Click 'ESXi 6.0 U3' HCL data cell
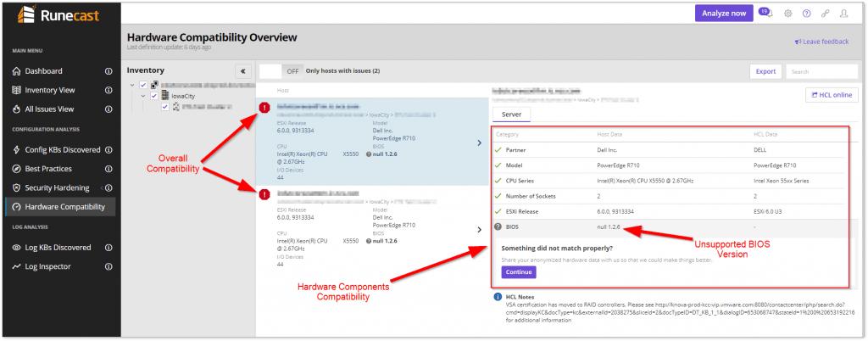 pyautogui.click(x=769, y=211)
